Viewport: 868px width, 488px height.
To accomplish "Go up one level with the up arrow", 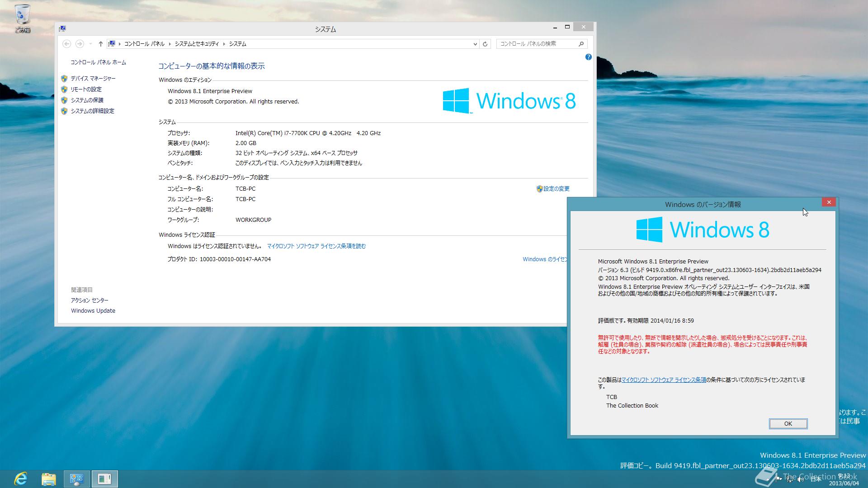I will point(100,44).
